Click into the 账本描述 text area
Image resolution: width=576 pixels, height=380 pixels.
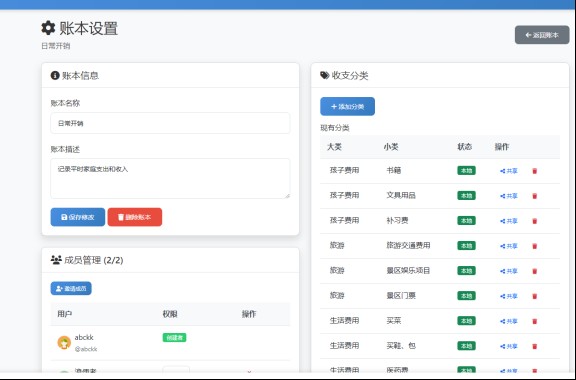click(x=170, y=179)
